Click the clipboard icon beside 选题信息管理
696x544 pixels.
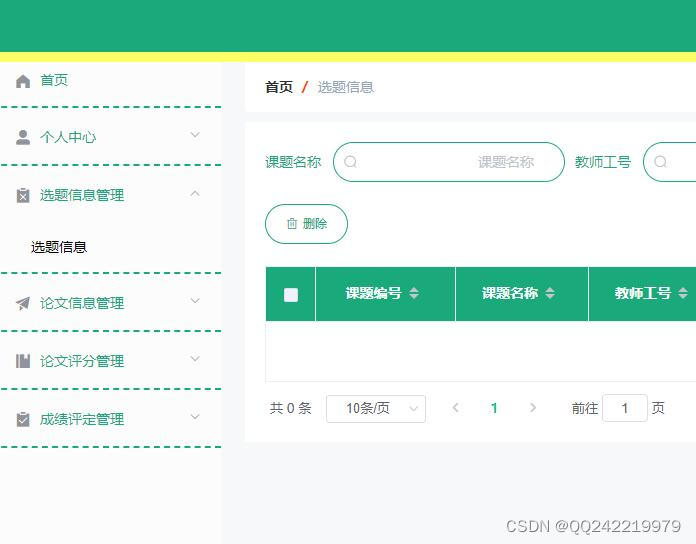pos(23,195)
